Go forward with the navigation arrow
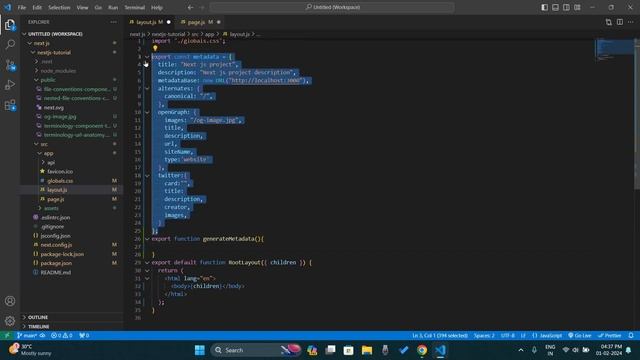Viewport: 640px width, 360px height. tap(202, 7)
